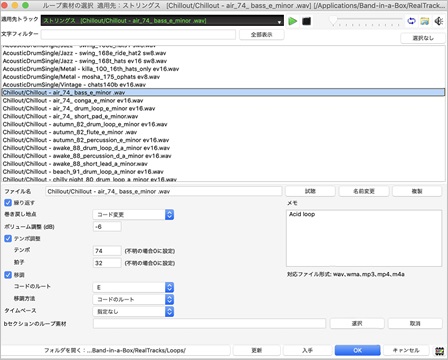
Task: Open the タイムベース dropdown showing 指定なし
Action: coord(133,311)
